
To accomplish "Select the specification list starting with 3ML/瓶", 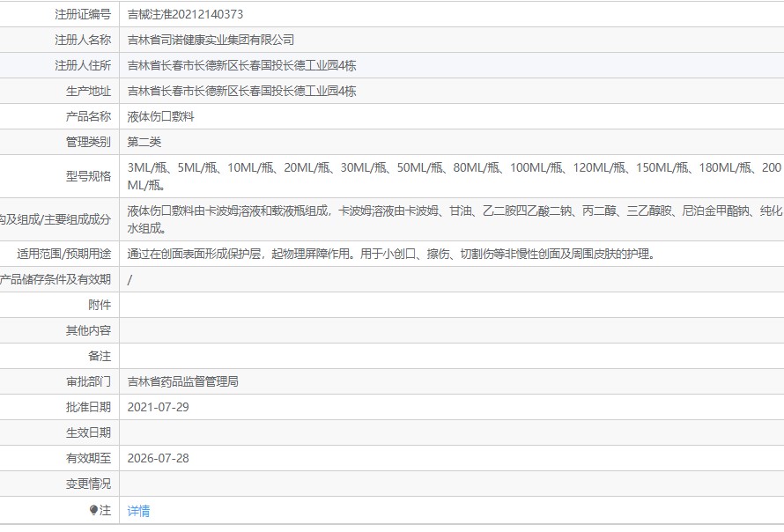I will (454, 176).
